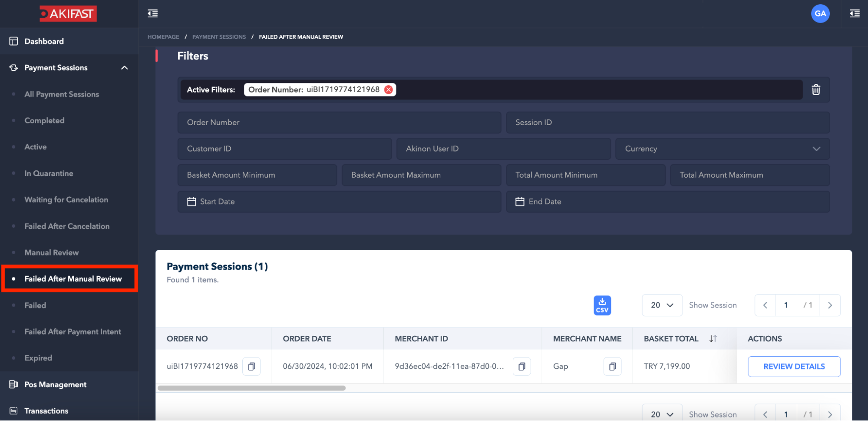
Task: Collapse the left sidebar menu
Action: coord(153,13)
